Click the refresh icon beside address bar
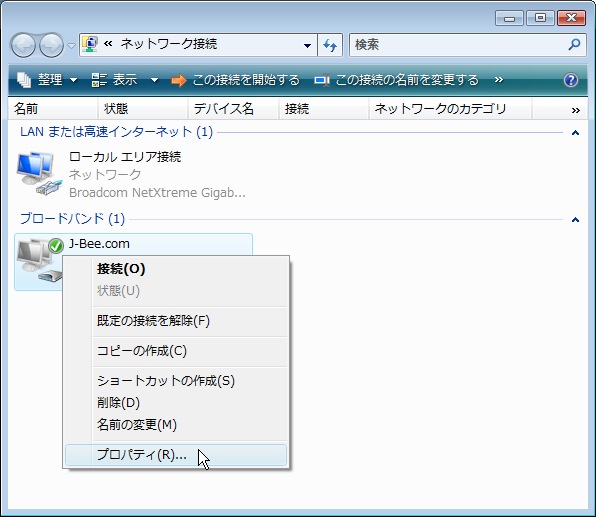This screenshot has width=596, height=517. coord(330,45)
